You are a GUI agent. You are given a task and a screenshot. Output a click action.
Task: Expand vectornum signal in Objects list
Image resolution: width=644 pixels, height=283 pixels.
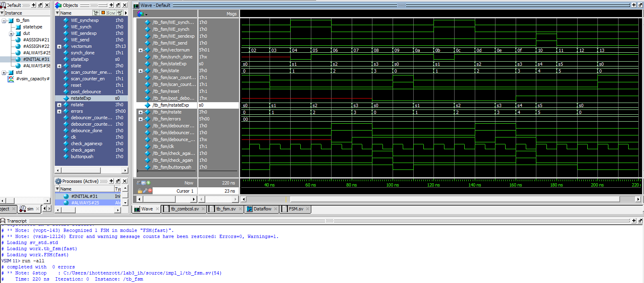pyautogui.click(x=59, y=47)
